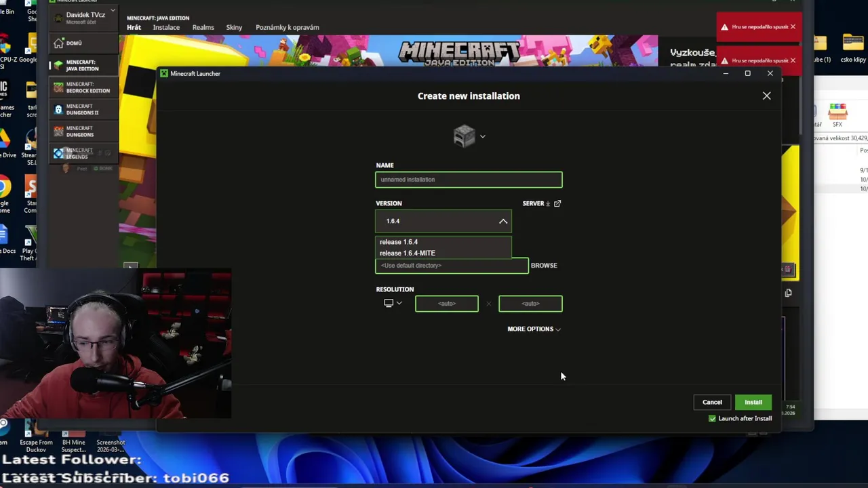Click the resolution height auto field
Screen dimensions: 868x488
point(530,304)
